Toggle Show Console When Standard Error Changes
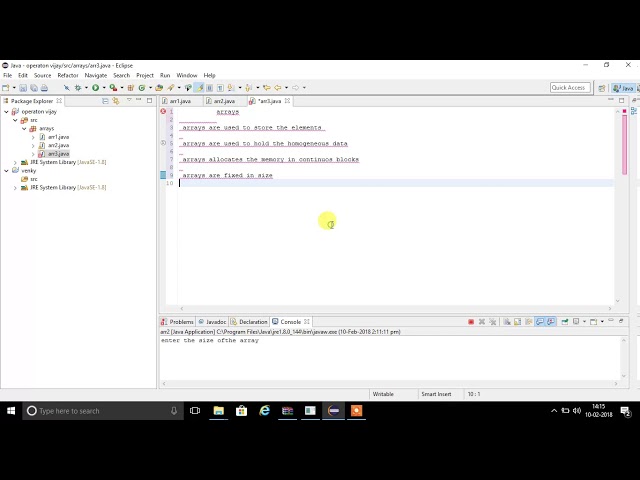 coord(551,322)
